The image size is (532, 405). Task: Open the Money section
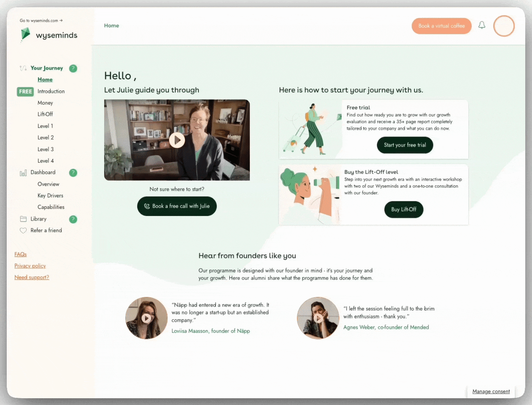tap(45, 103)
